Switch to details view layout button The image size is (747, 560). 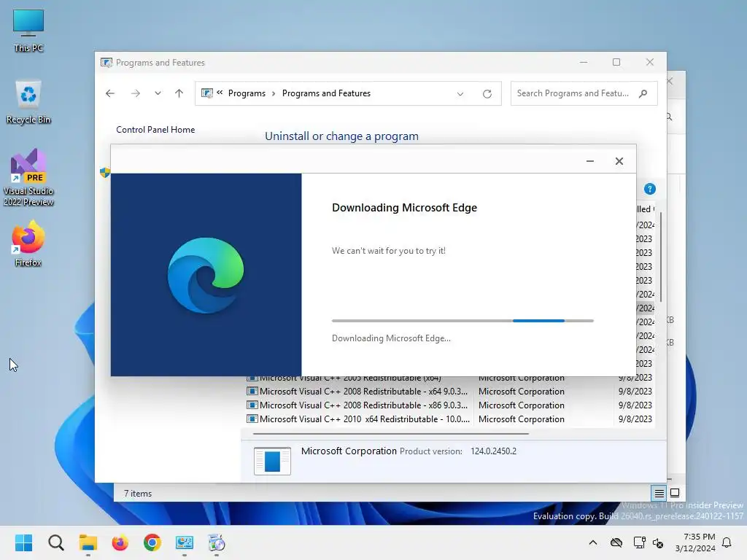(659, 494)
